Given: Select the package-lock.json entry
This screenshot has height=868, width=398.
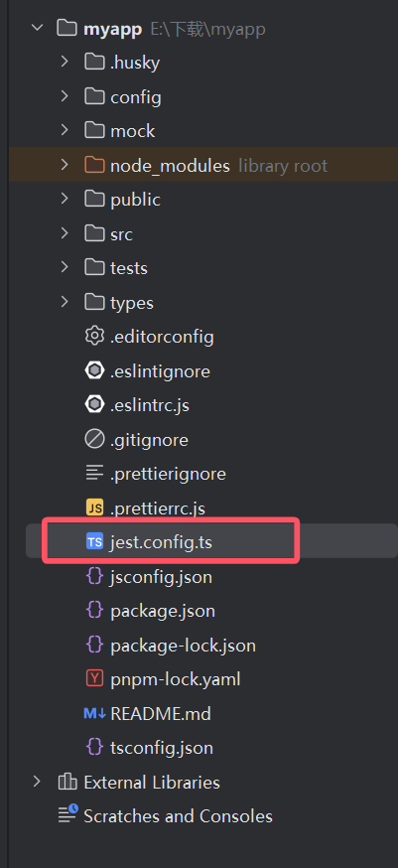Looking at the screenshot, I should click(184, 646).
